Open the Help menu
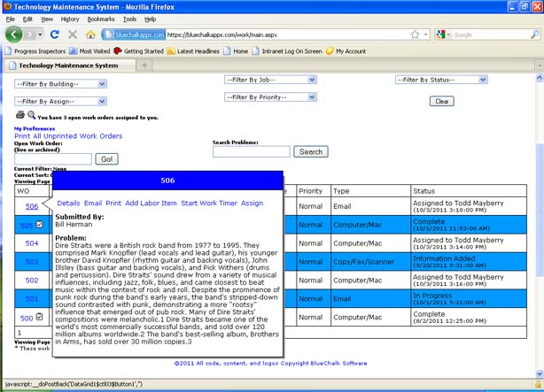 coord(151,19)
